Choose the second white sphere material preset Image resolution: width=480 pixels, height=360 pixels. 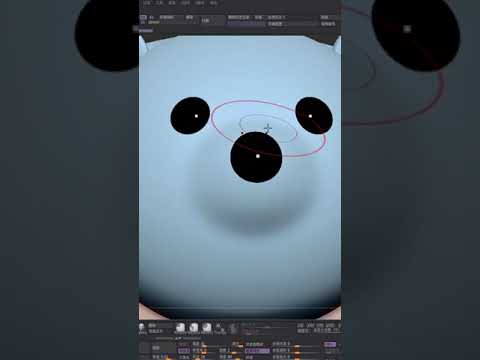click(x=194, y=327)
